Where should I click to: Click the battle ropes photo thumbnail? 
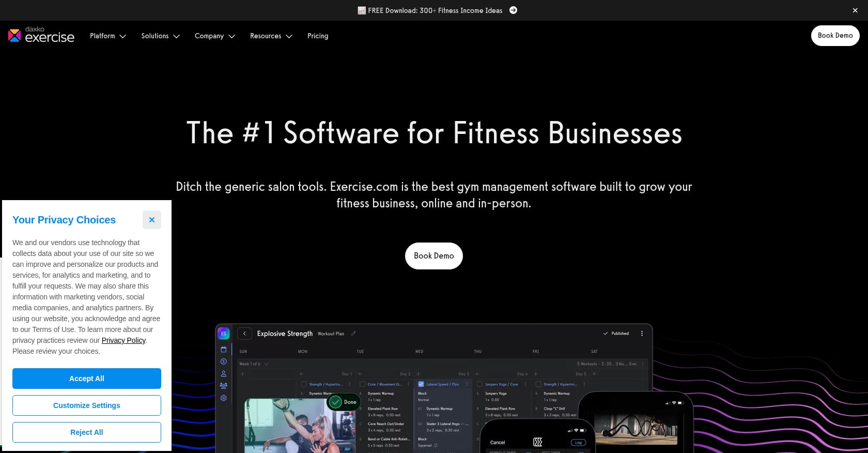[636, 429]
